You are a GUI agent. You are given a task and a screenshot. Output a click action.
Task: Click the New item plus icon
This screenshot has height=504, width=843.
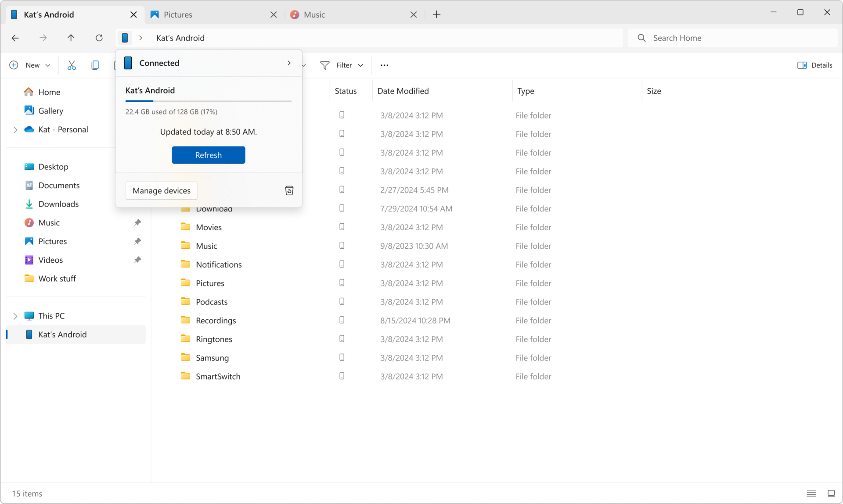point(14,65)
